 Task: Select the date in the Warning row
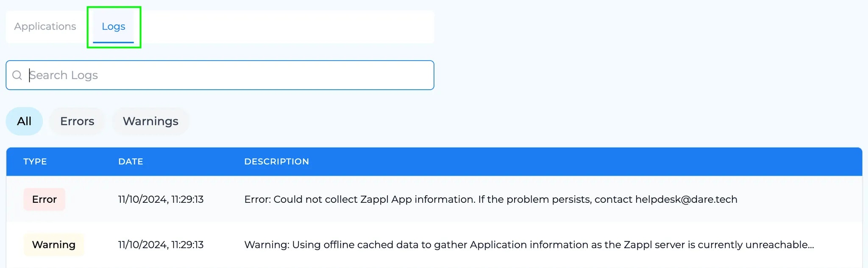coord(161,245)
